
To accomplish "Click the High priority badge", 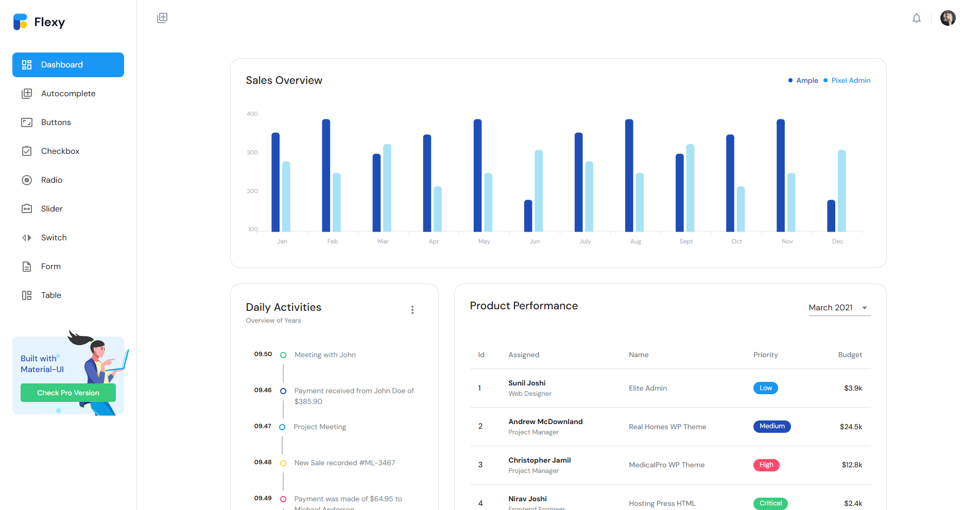I will click(x=766, y=465).
